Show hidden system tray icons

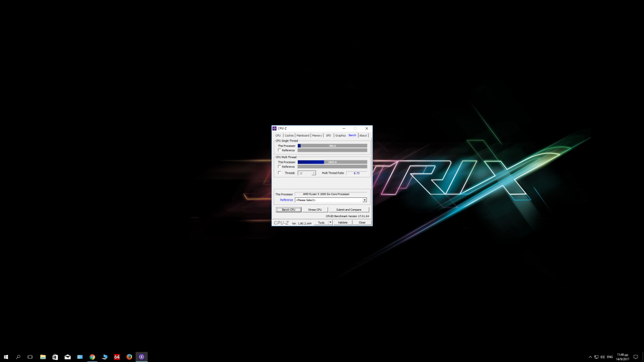click(x=590, y=357)
